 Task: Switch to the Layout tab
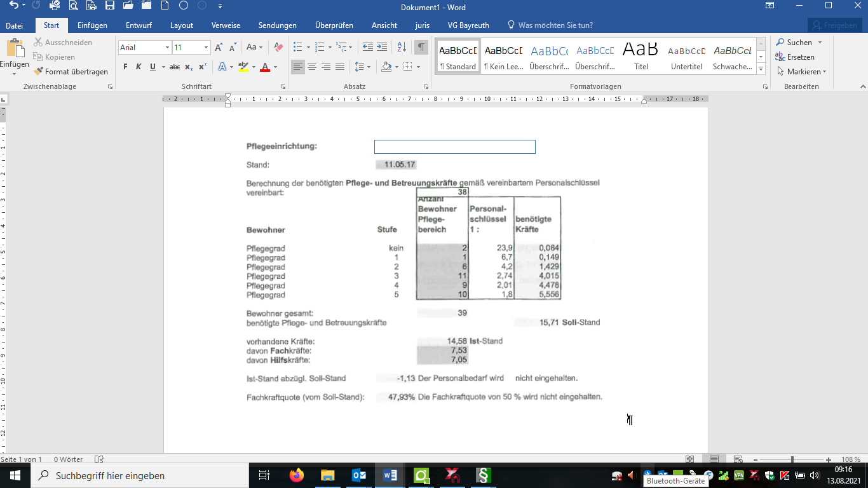(182, 25)
